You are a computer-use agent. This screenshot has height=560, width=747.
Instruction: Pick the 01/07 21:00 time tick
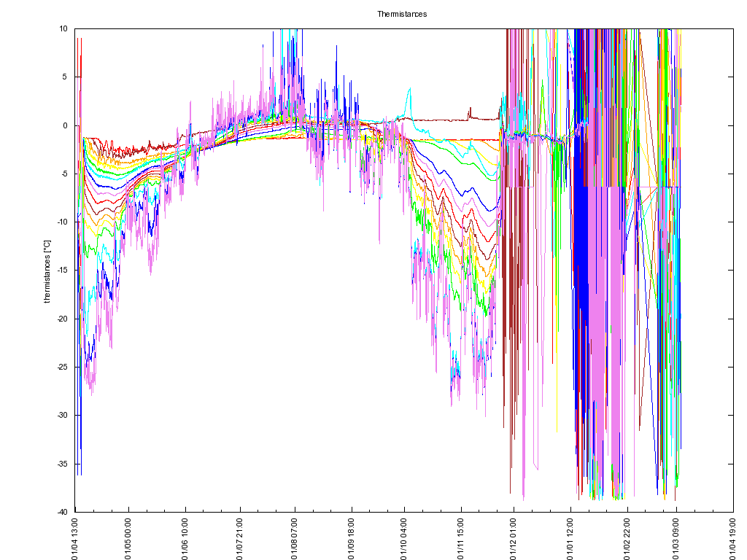[x=240, y=538]
